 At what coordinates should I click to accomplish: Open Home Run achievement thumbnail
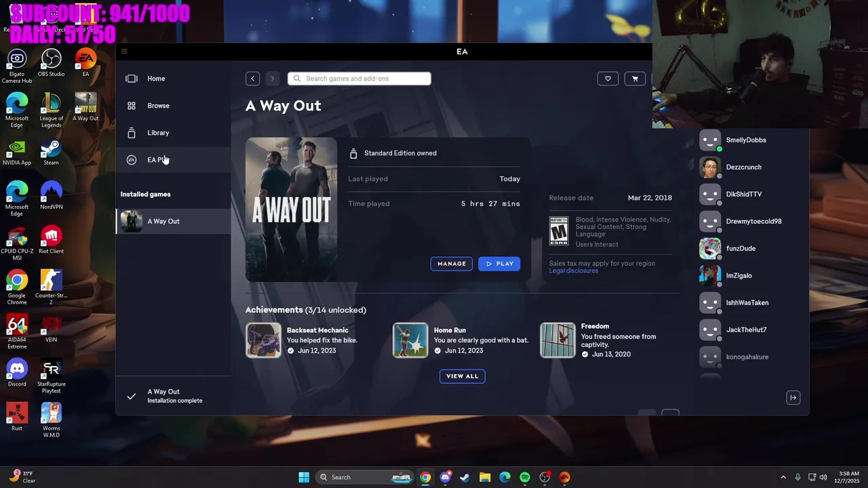click(x=410, y=340)
